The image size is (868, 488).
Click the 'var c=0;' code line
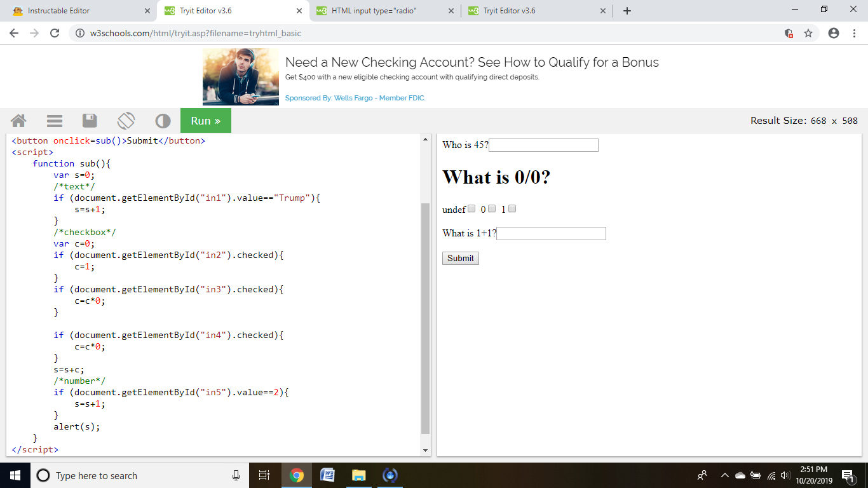tap(74, 243)
